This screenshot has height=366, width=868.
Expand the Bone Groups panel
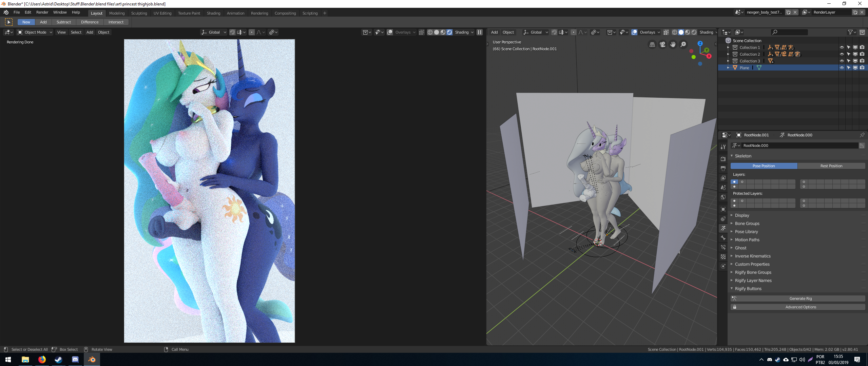tap(747, 224)
